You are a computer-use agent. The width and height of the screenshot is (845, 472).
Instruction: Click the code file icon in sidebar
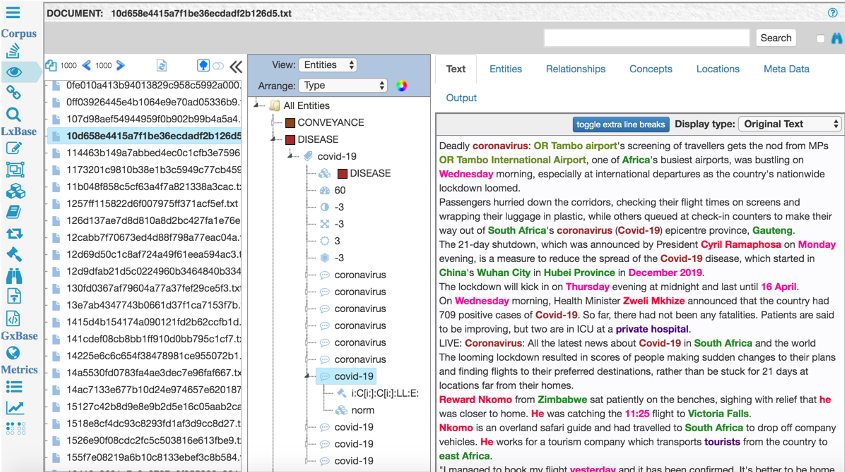click(13, 318)
